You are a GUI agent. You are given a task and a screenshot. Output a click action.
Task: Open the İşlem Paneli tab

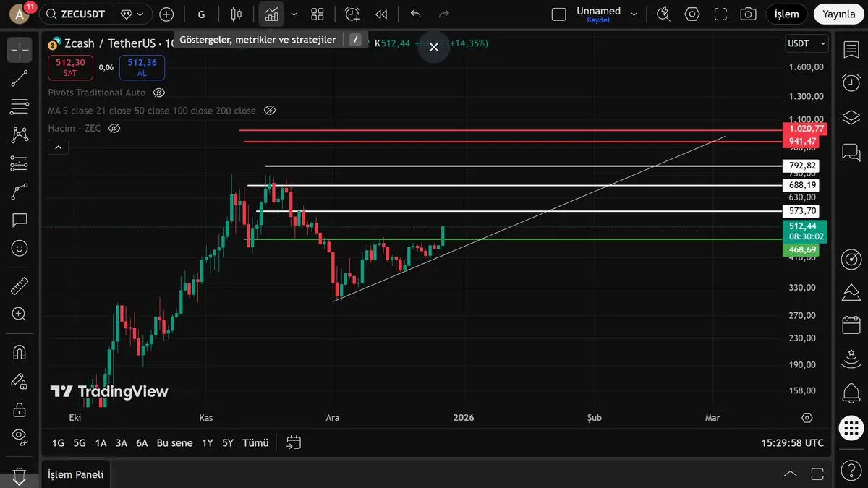click(75, 474)
